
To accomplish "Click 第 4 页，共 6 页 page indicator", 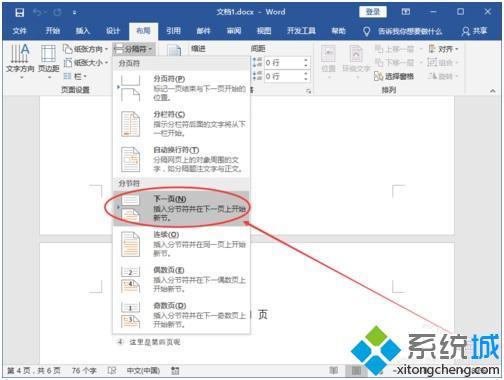I will click(34, 371).
